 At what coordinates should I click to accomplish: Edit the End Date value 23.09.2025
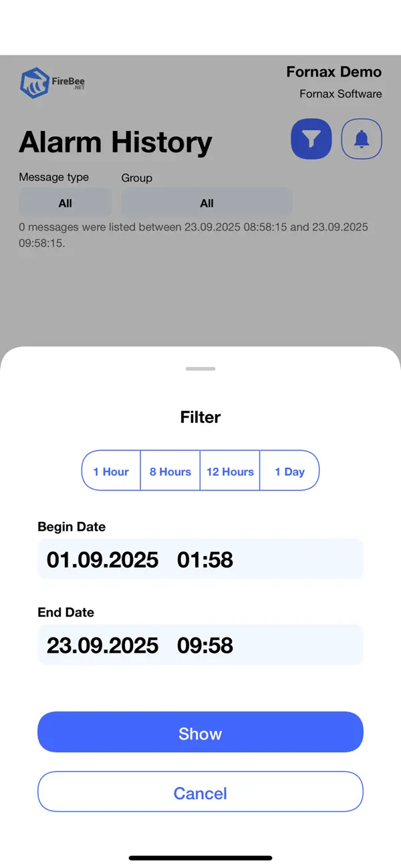[102, 645]
